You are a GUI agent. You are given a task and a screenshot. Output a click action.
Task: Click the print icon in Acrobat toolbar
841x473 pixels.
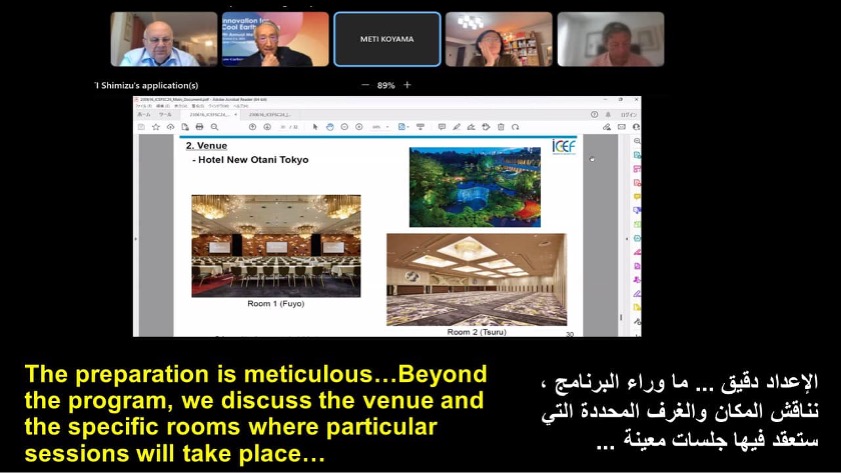(200, 127)
